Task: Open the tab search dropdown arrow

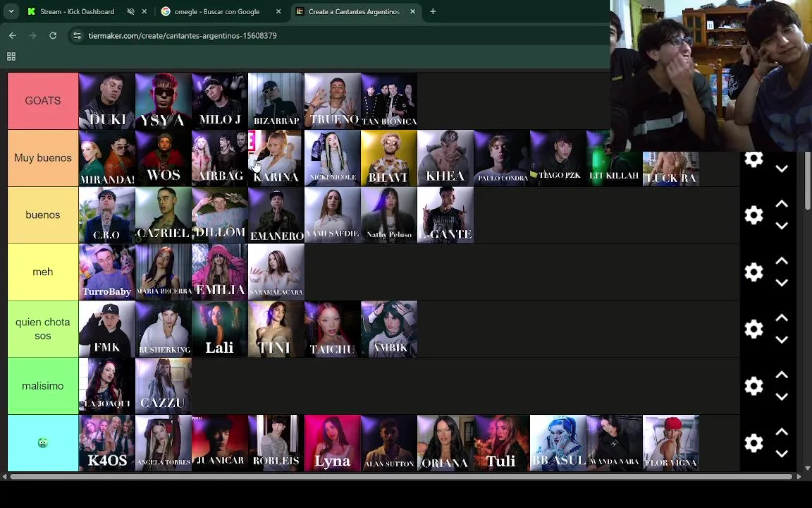Action: (11, 11)
